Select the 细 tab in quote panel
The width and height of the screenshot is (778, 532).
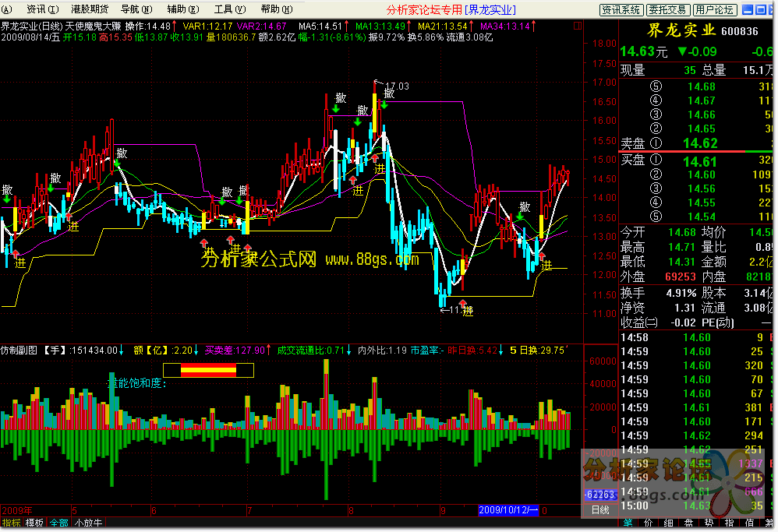668,523
